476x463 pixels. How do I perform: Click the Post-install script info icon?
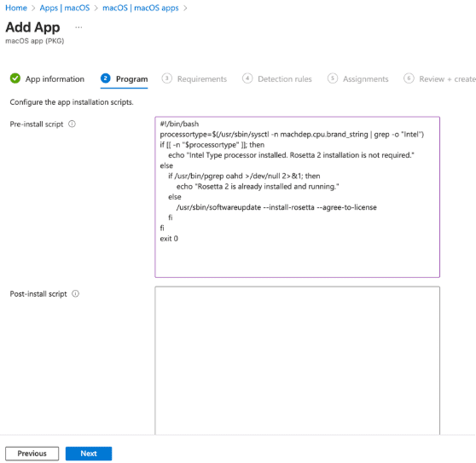click(x=75, y=293)
